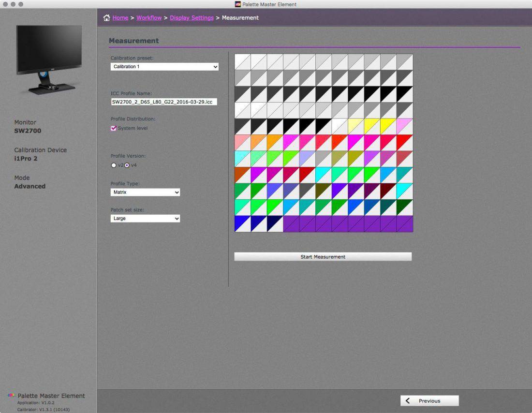
Task: Navigate to Display Settings breadcrumb link
Action: coord(192,18)
